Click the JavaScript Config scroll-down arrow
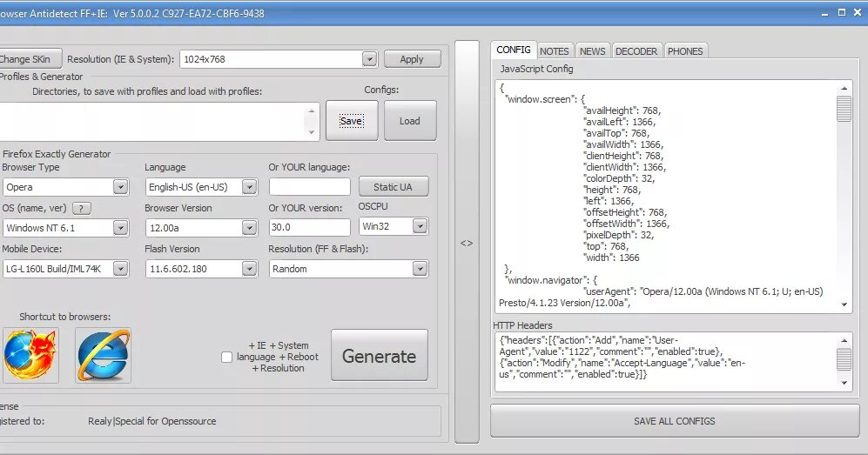Screen dimensions: 868x455 (844, 304)
